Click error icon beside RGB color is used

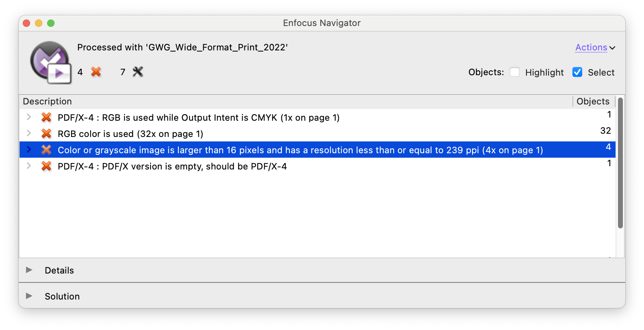pos(46,134)
